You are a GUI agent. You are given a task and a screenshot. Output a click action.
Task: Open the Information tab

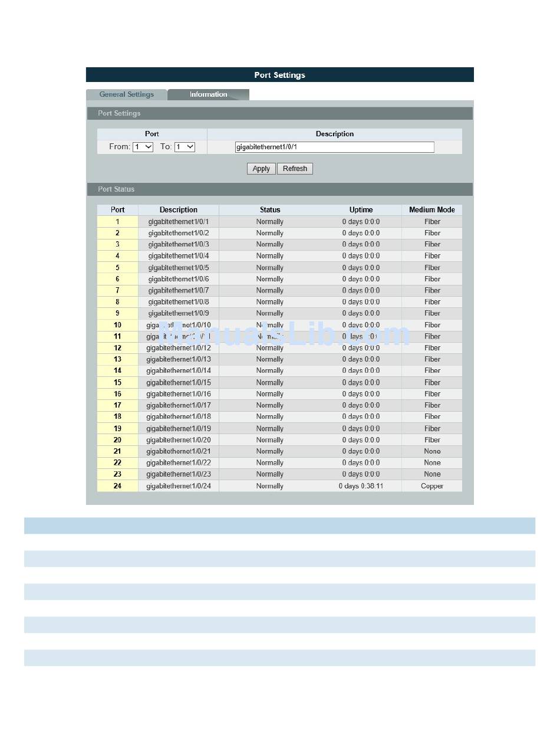click(208, 94)
